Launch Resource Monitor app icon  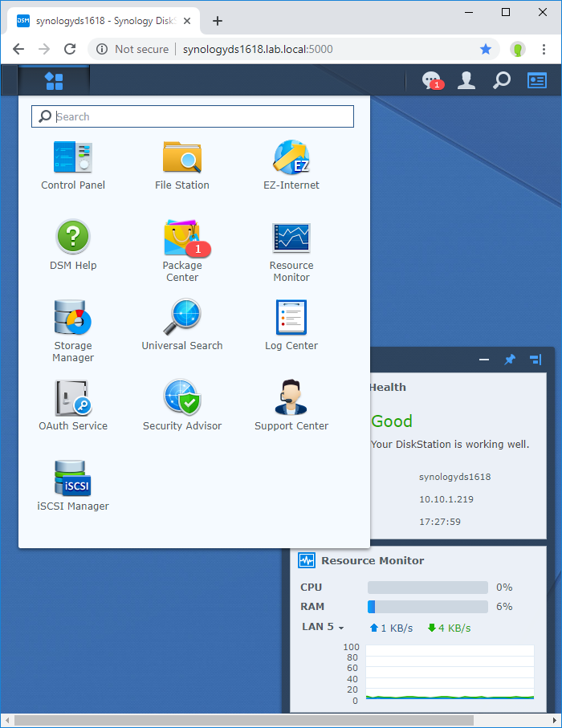click(291, 250)
